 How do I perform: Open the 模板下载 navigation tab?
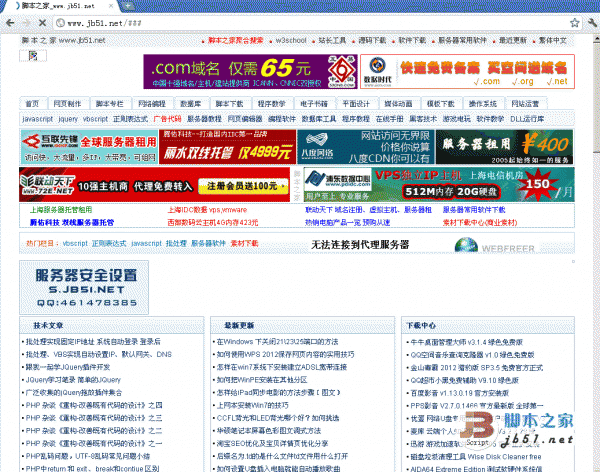pyautogui.click(x=440, y=104)
